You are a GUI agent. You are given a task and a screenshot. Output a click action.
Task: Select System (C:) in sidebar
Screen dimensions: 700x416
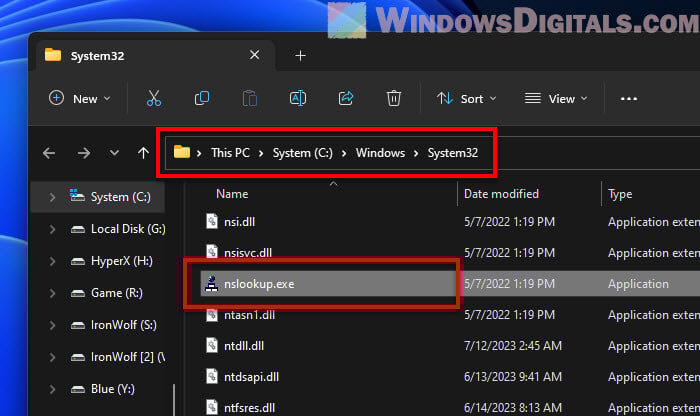tap(98, 197)
